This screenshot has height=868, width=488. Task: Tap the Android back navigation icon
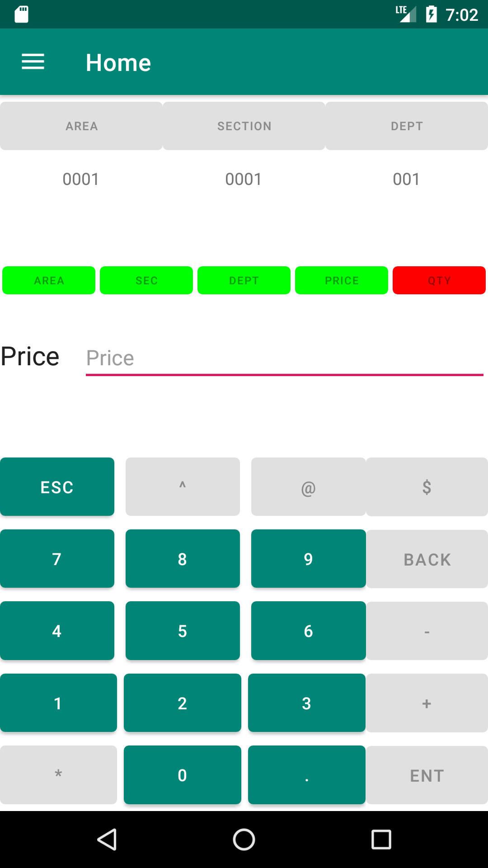point(108,840)
